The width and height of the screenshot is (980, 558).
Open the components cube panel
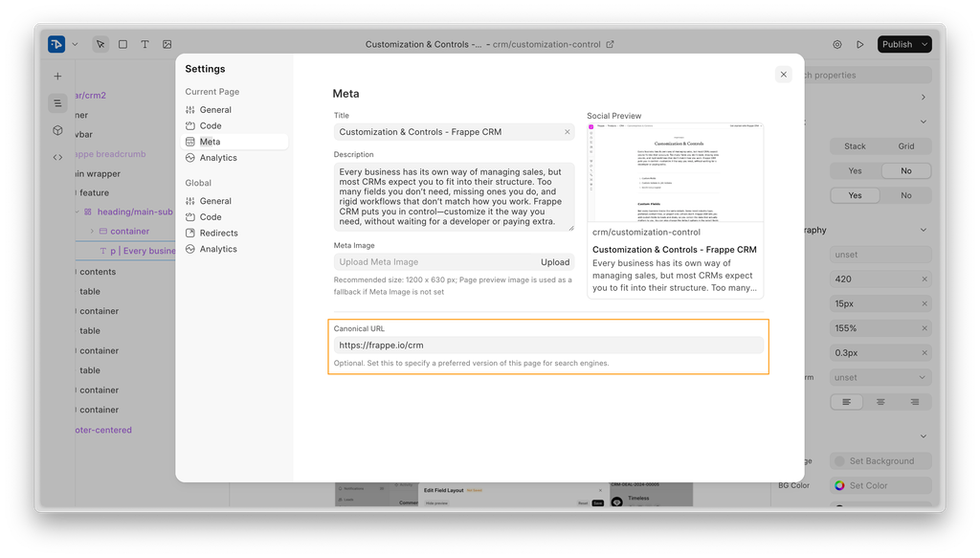57,130
